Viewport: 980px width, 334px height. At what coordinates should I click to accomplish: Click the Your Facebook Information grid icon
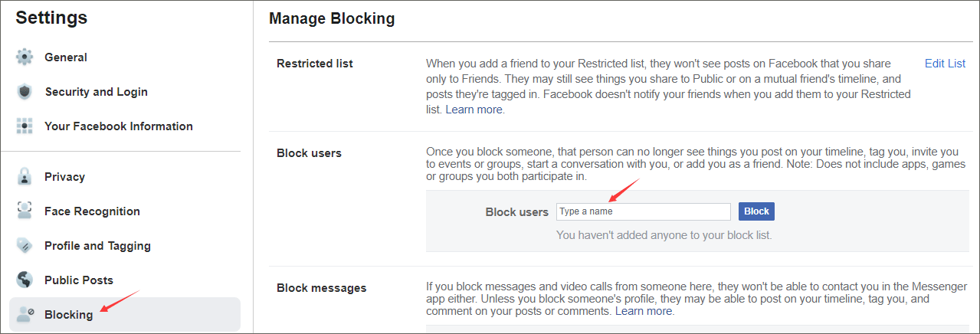pos(25,126)
